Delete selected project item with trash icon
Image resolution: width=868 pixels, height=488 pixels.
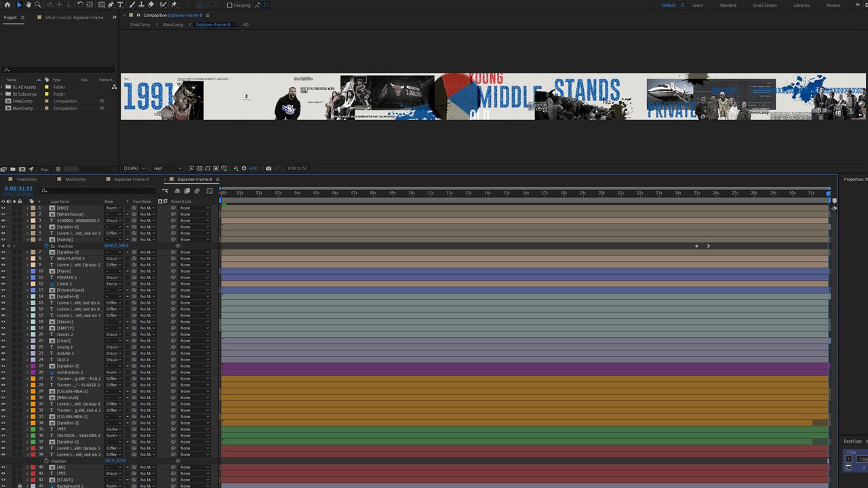click(58, 169)
